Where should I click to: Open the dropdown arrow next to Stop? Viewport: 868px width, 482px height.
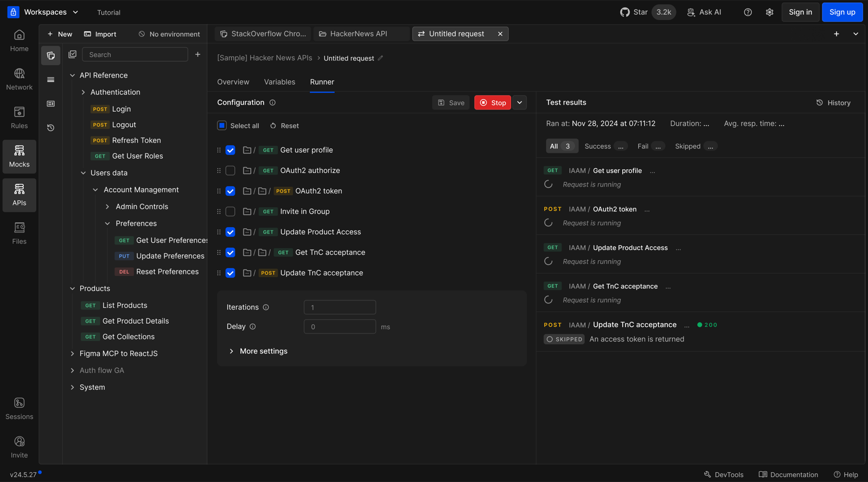[520, 102]
